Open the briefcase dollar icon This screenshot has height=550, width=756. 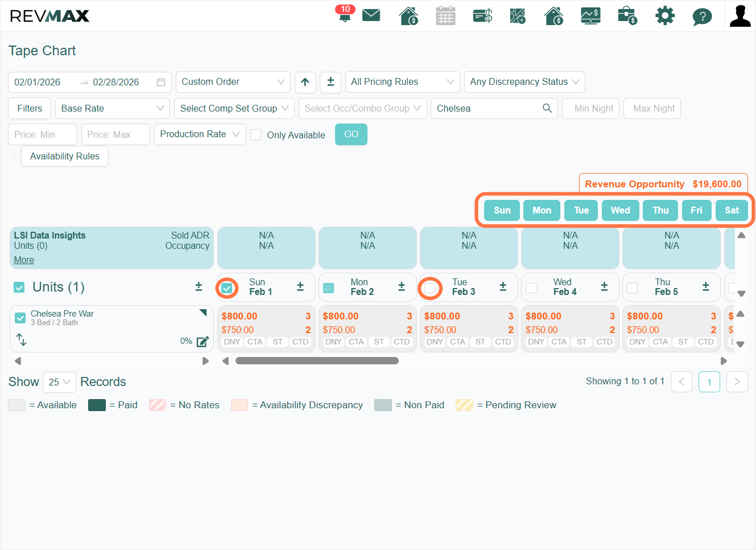627,15
